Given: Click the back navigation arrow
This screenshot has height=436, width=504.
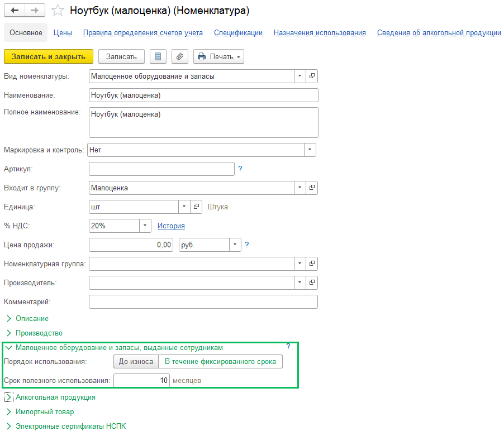Looking at the screenshot, I should (15, 11).
